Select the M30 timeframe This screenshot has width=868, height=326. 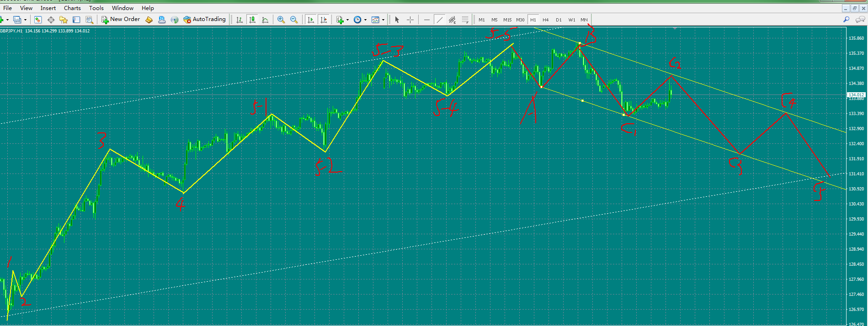pyautogui.click(x=520, y=20)
